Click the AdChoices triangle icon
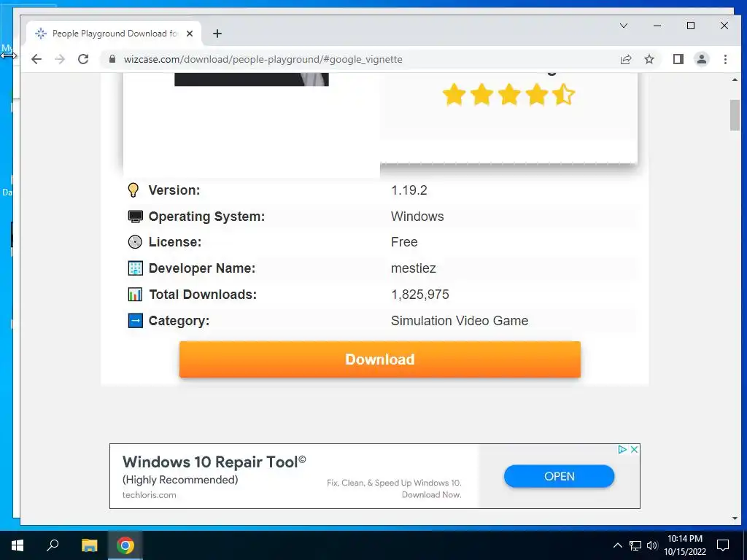The width and height of the screenshot is (747, 560). [622, 449]
